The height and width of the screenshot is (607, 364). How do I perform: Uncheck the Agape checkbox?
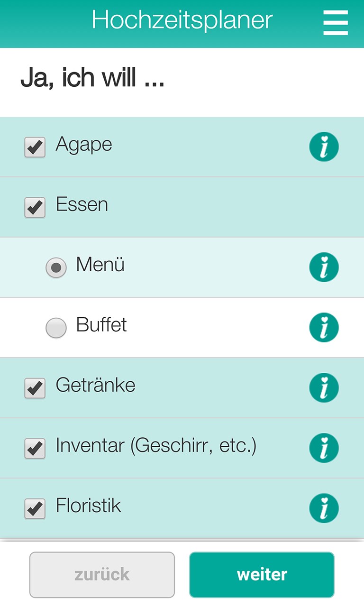coord(35,147)
